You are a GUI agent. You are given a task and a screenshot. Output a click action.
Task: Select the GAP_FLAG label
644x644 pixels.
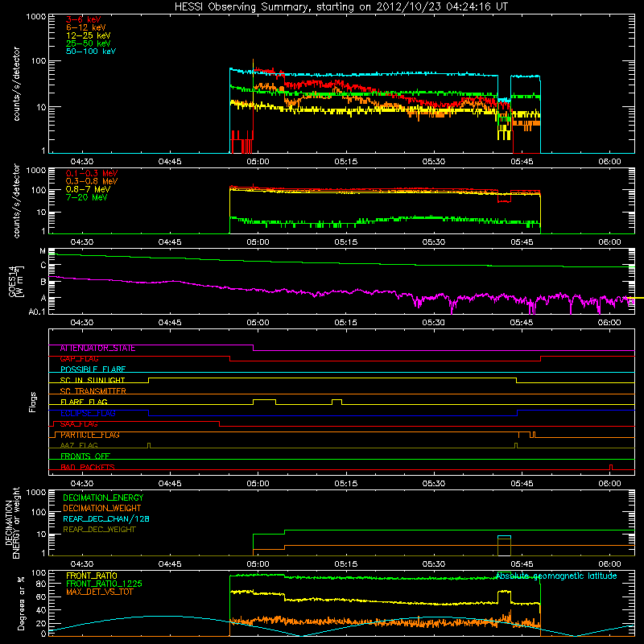pos(79,359)
